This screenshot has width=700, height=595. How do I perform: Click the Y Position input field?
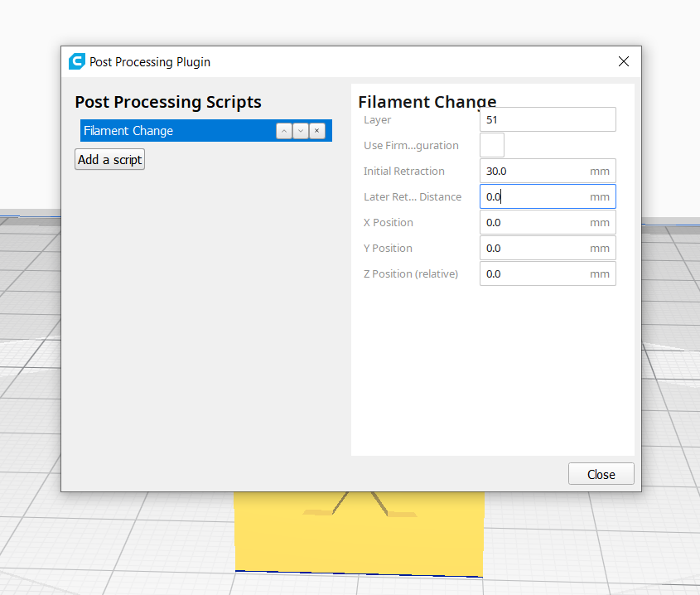(x=548, y=248)
